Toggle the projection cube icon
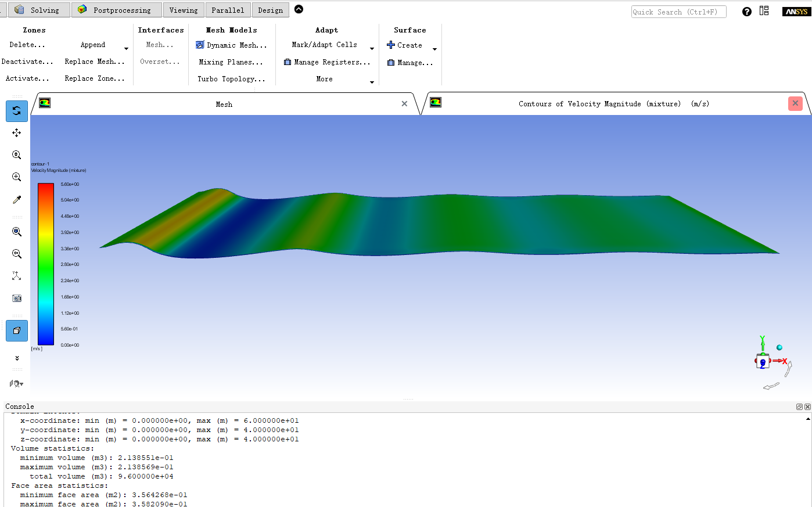 click(x=17, y=330)
